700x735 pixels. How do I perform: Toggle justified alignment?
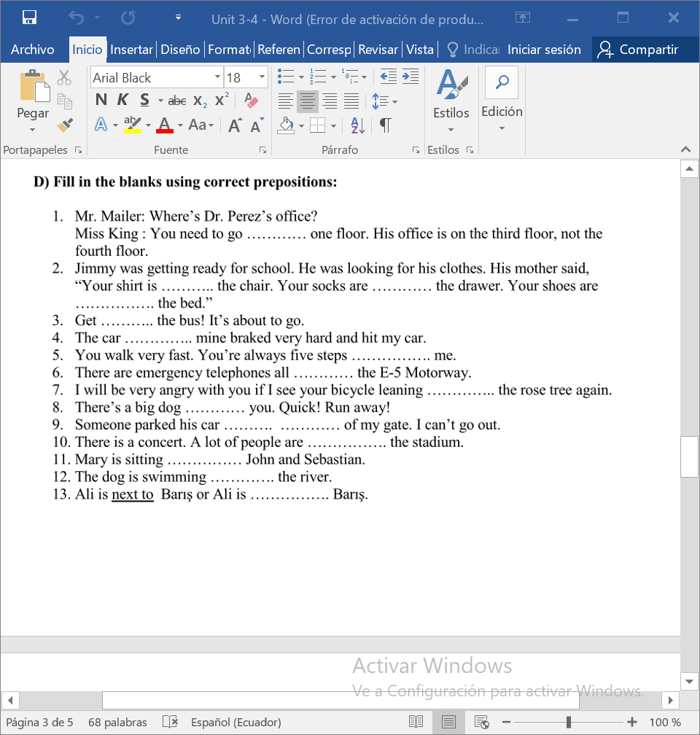click(351, 101)
